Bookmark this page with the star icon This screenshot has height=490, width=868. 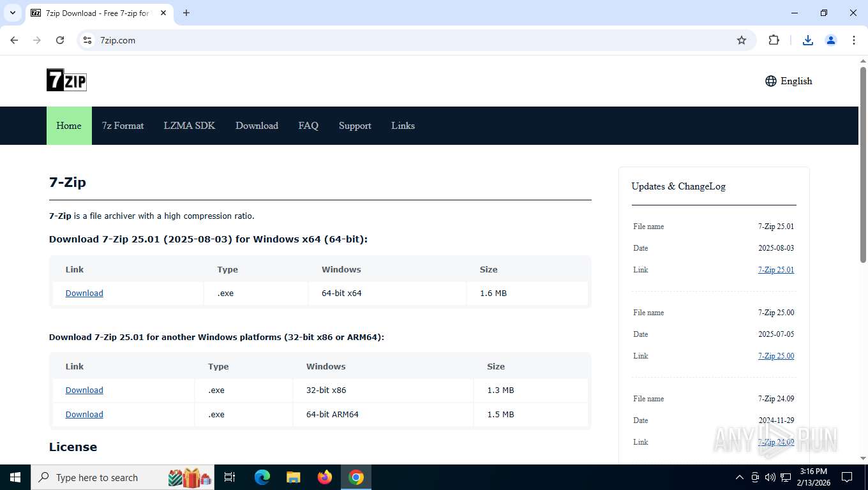coord(742,40)
